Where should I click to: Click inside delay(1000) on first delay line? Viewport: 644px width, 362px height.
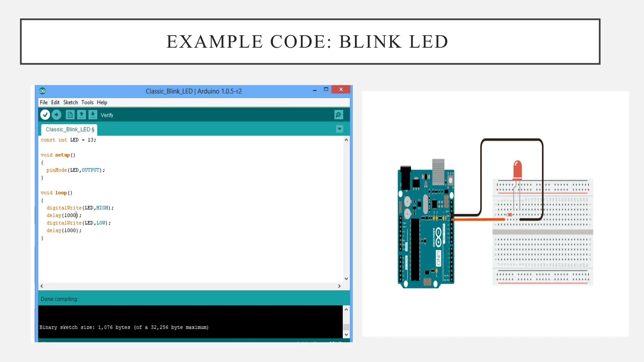[70, 216]
